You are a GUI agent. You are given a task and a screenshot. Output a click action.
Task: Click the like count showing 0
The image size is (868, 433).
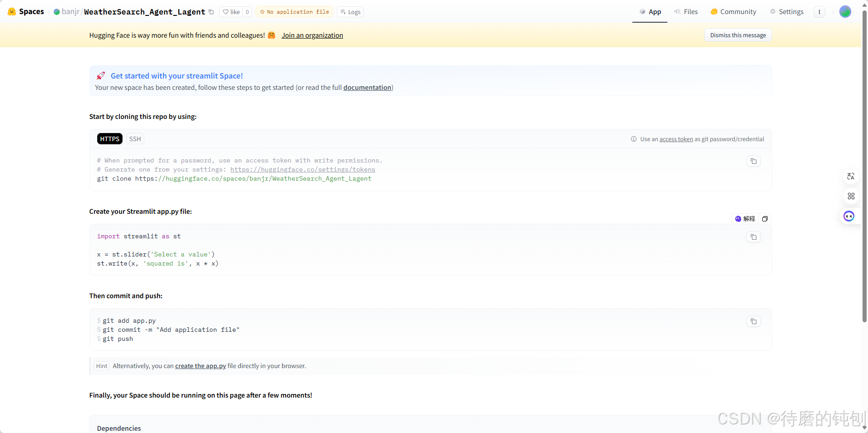(247, 12)
